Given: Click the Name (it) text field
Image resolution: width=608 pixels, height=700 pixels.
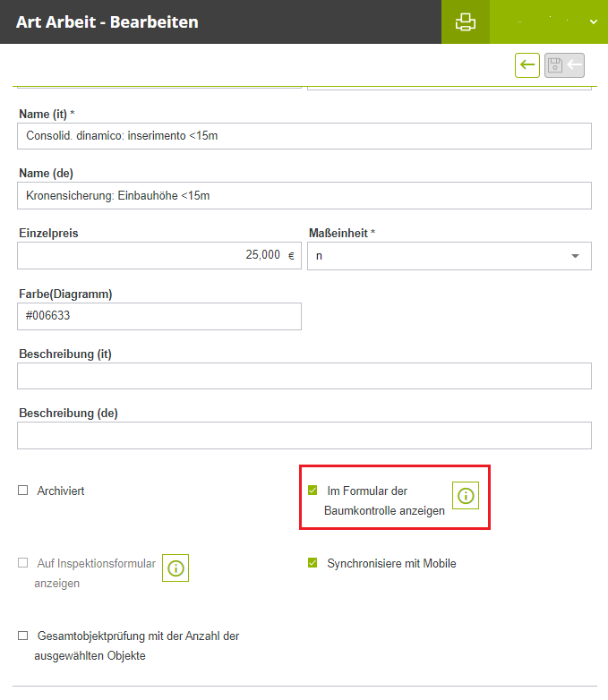Looking at the screenshot, I should (304, 135).
